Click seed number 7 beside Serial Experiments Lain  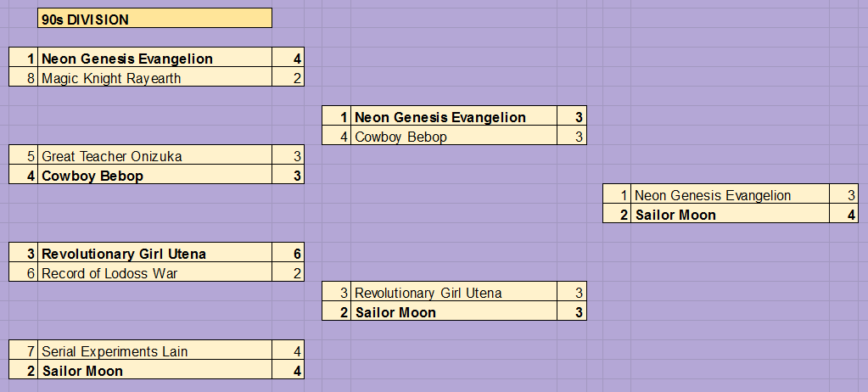(23, 350)
